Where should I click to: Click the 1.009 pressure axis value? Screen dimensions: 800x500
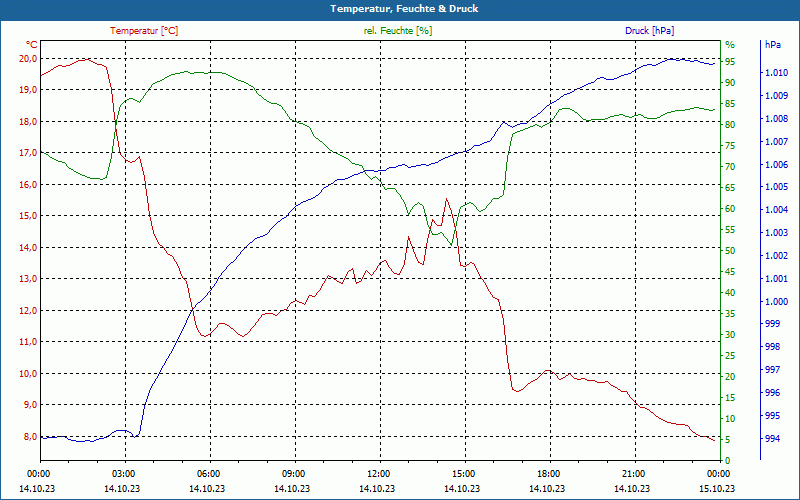pos(776,96)
